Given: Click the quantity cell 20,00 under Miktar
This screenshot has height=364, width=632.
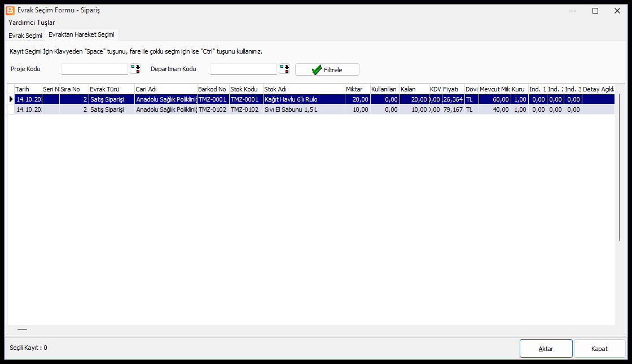Looking at the screenshot, I should (x=358, y=99).
